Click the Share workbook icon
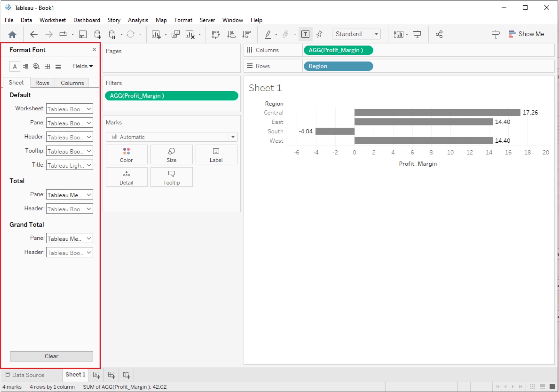Screen dimensions: 559x392 coord(439,34)
